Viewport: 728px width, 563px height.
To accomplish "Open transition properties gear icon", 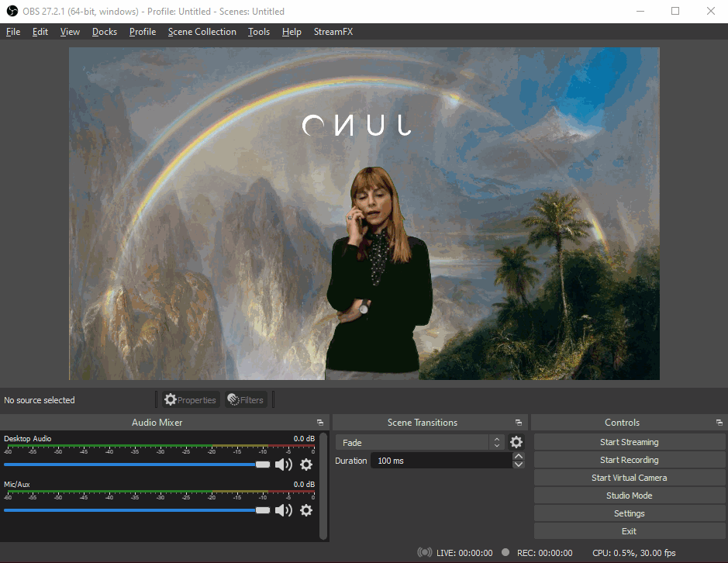I will coord(516,442).
